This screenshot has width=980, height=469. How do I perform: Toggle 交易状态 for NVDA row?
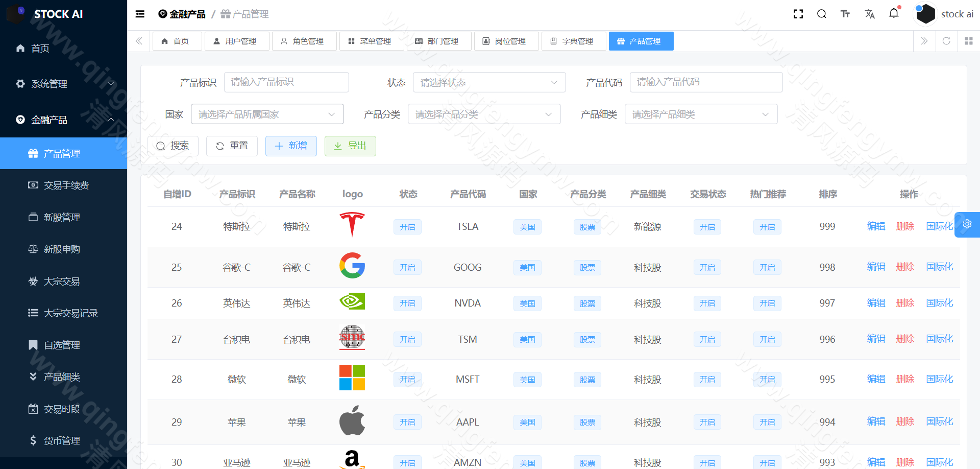[707, 303]
